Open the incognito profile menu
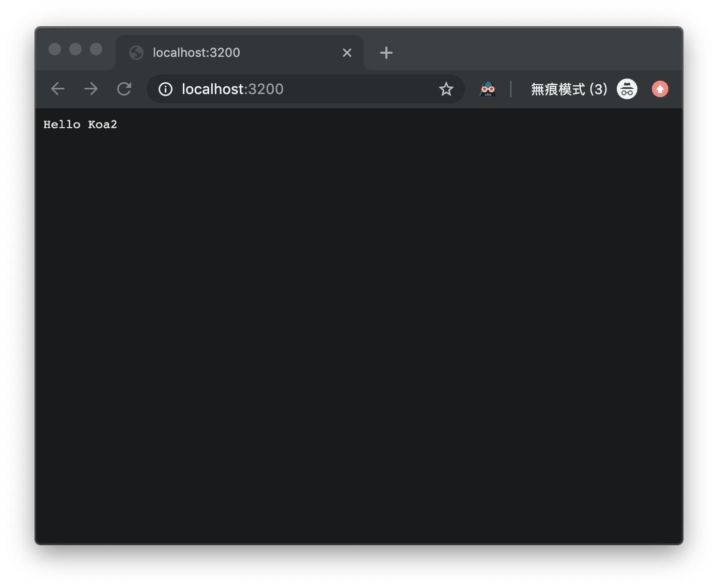The height and width of the screenshot is (588, 718). pyautogui.click(x=627, y=89)
